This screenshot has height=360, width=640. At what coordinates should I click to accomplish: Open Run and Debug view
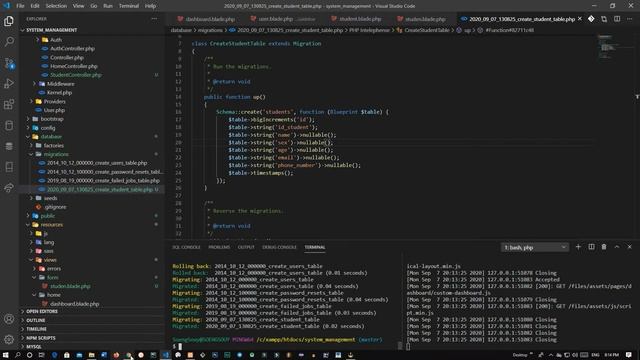9,84
